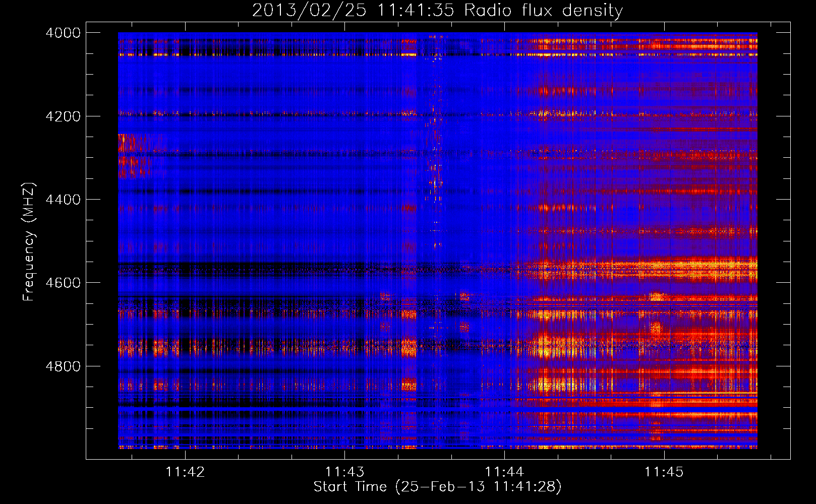Click the 4800 frequency axis label

click(63, 366)
